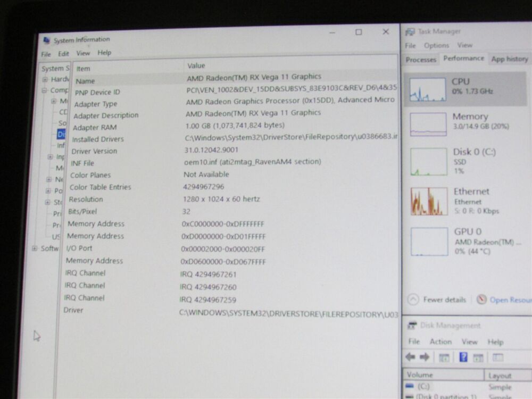The image size is (532, 399).
Task: Select the Ethernet performance graph
Action: click(x=429, y=202)
